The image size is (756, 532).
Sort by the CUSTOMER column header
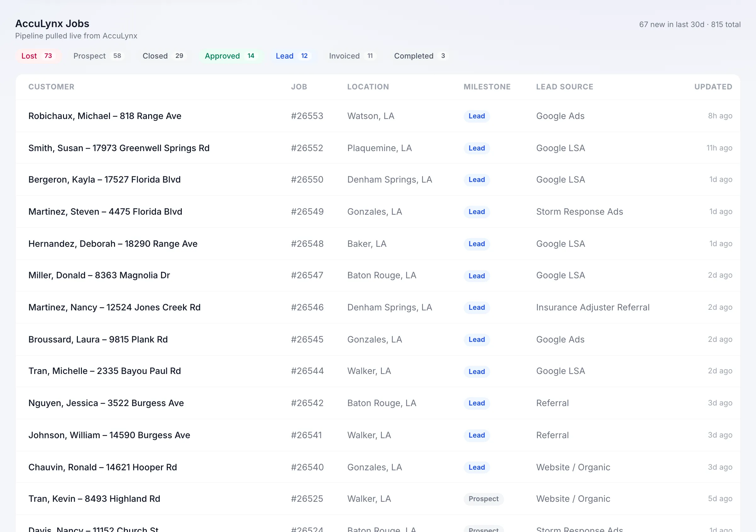(51, 87)
